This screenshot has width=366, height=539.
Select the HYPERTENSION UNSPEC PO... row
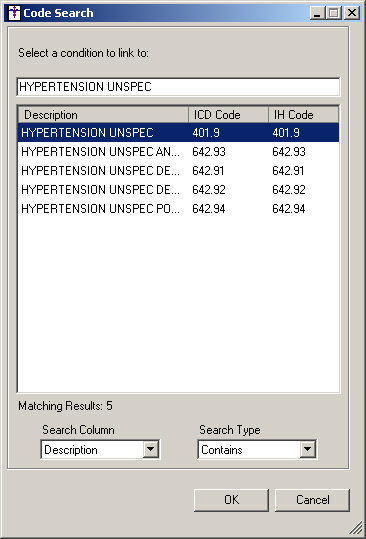point(178,209)
